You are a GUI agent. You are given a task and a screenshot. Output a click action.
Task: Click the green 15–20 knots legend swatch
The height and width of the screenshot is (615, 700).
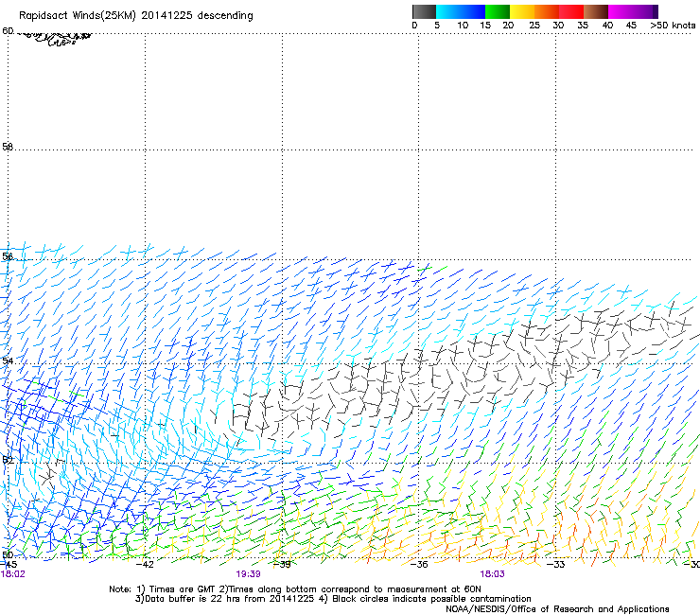[x=498, y=11]
